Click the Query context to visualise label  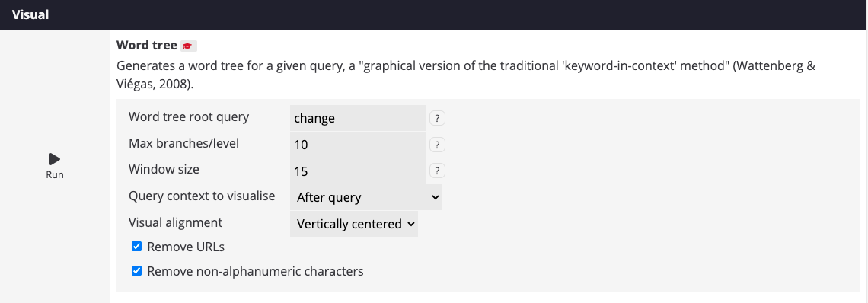point(202,196)
